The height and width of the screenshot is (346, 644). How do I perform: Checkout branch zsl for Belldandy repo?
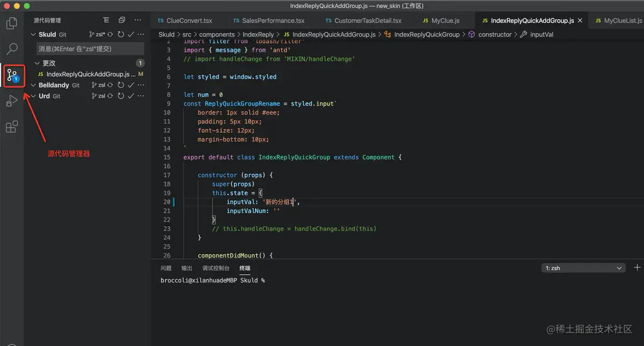(x=97, y=85)
